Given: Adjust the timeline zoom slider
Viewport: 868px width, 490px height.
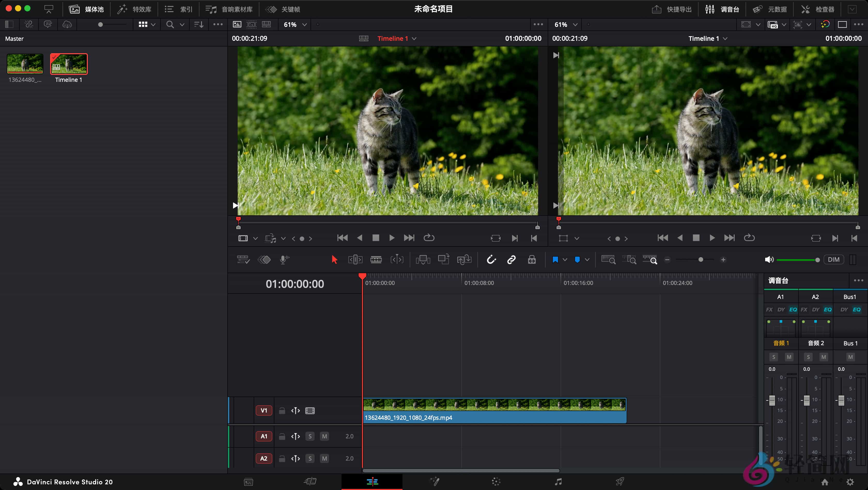Looking at the screenshot, I should click(x=701, y=260).
